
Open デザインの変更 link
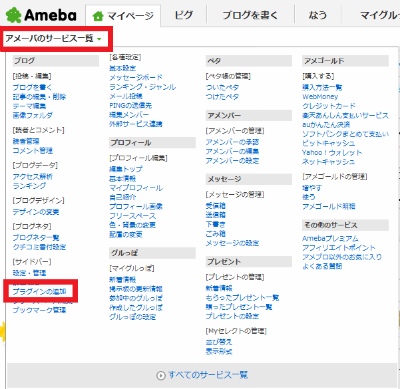pos(36,212)
